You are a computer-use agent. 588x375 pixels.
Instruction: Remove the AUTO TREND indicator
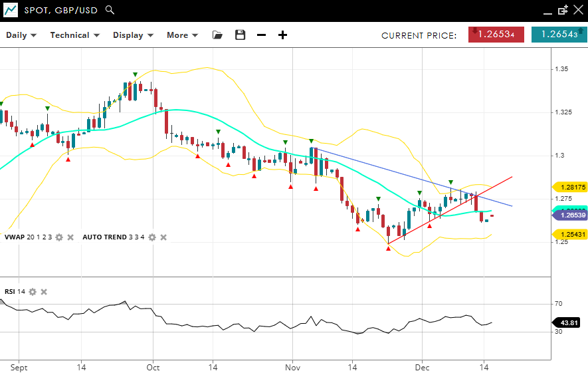[x=163, y=237]
